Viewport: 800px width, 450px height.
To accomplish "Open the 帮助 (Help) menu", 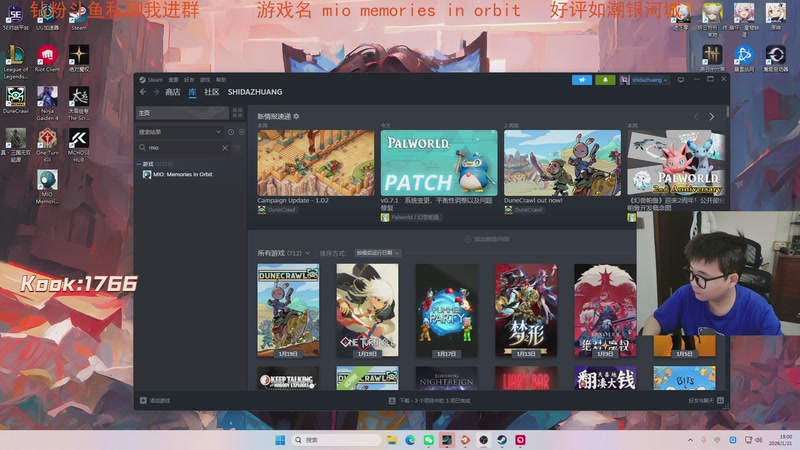I will pyautogui.click(x=221, y=80).
